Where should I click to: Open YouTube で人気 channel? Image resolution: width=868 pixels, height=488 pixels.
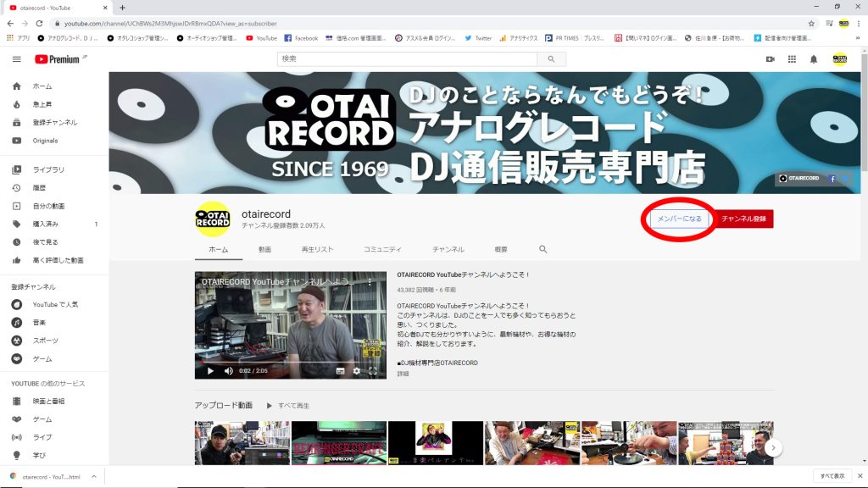click(x=54, y=304)
